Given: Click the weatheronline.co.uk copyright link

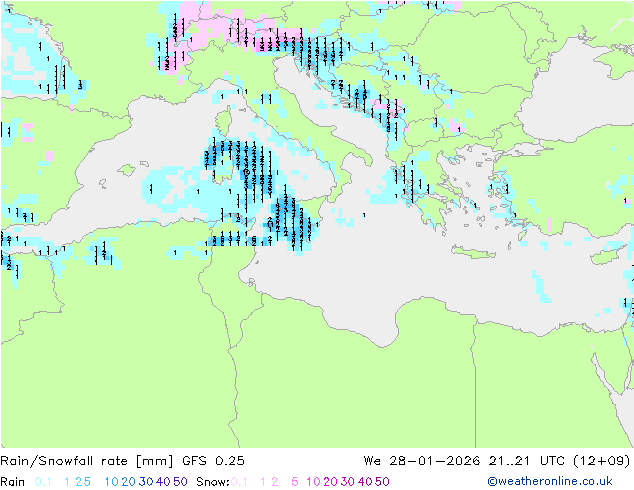Looking at the screenshot, I should [550, 481].
